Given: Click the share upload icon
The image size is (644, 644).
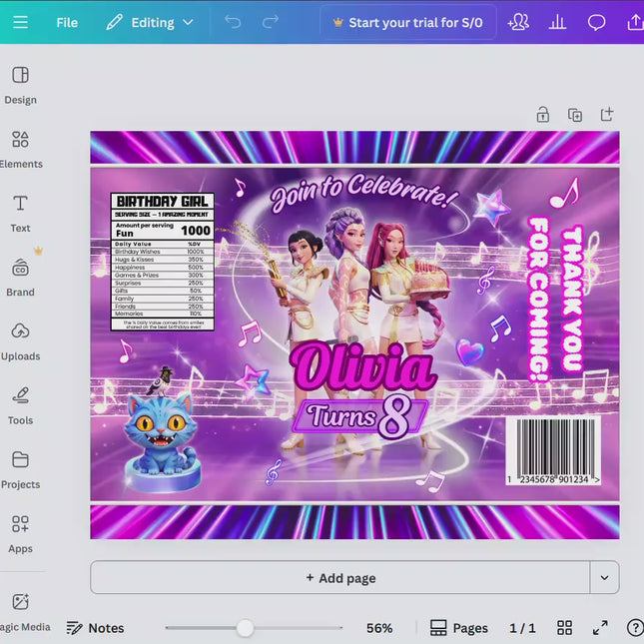Looking at the screenshot, I should point(635,22).
